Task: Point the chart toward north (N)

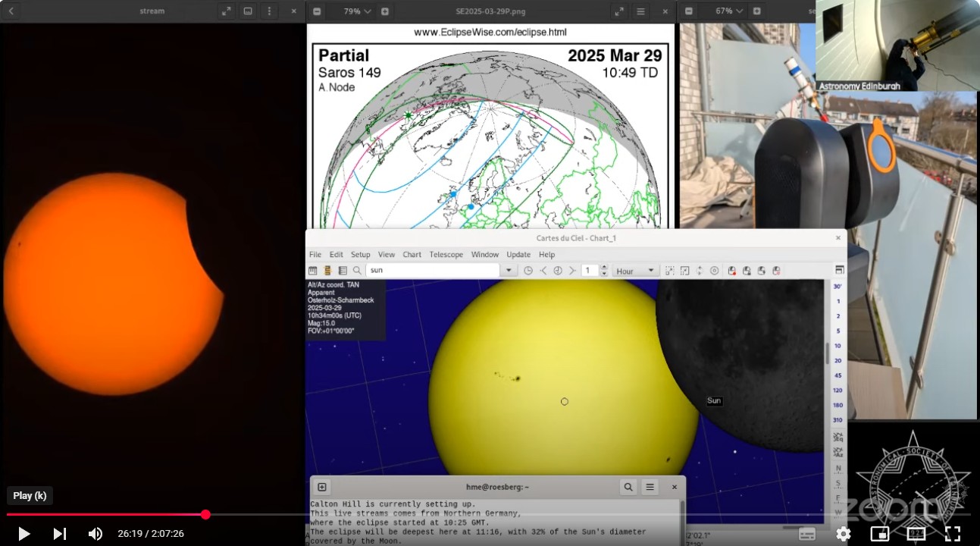Action: pyautogui.click(x=838, y=469)
